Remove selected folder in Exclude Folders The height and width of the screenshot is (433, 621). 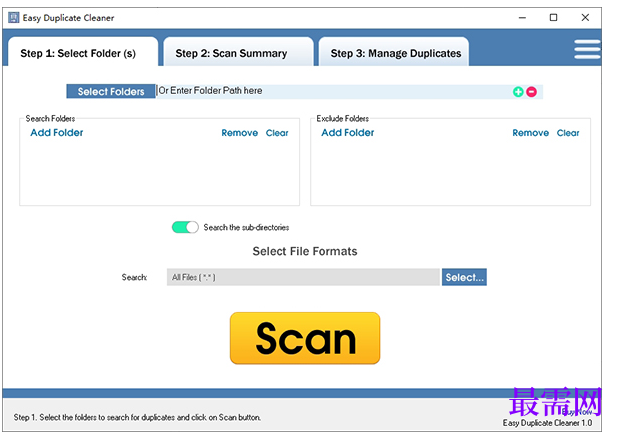point(530,133)
